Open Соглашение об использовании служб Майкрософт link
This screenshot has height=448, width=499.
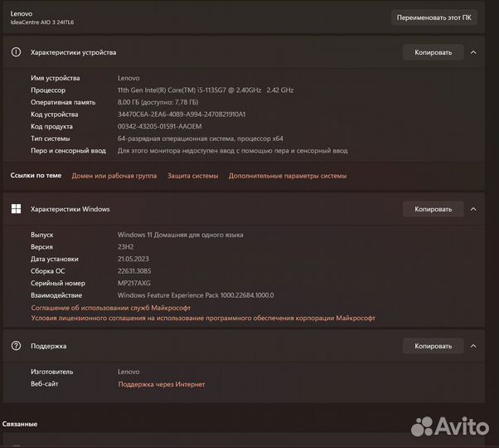click(x=111, y=308)
